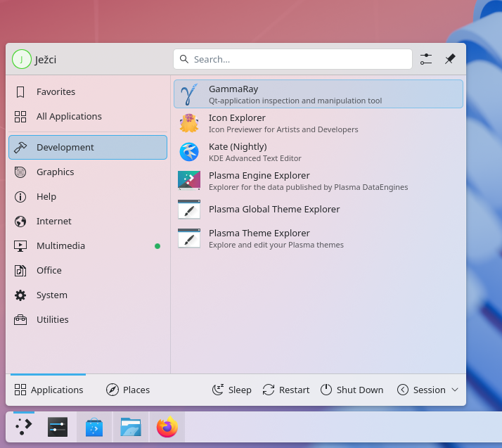
Task: Launch Firefox from the taskbar
Action: tap(167, 427)
